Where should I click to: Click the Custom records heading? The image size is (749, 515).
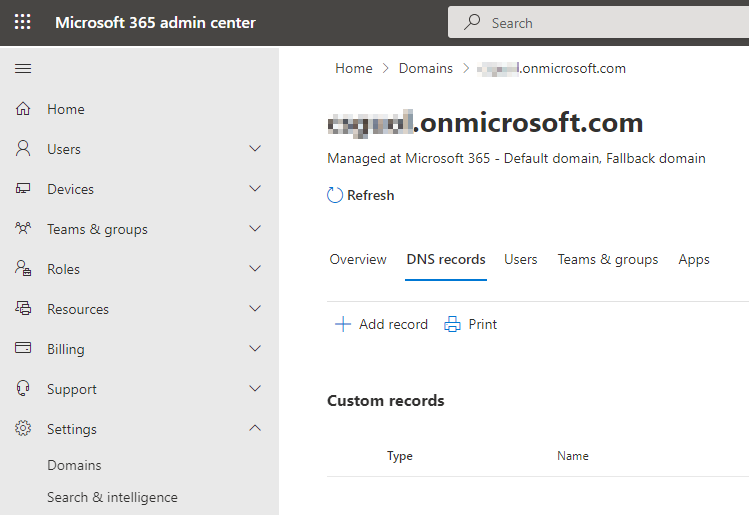(x=385, y=400)
